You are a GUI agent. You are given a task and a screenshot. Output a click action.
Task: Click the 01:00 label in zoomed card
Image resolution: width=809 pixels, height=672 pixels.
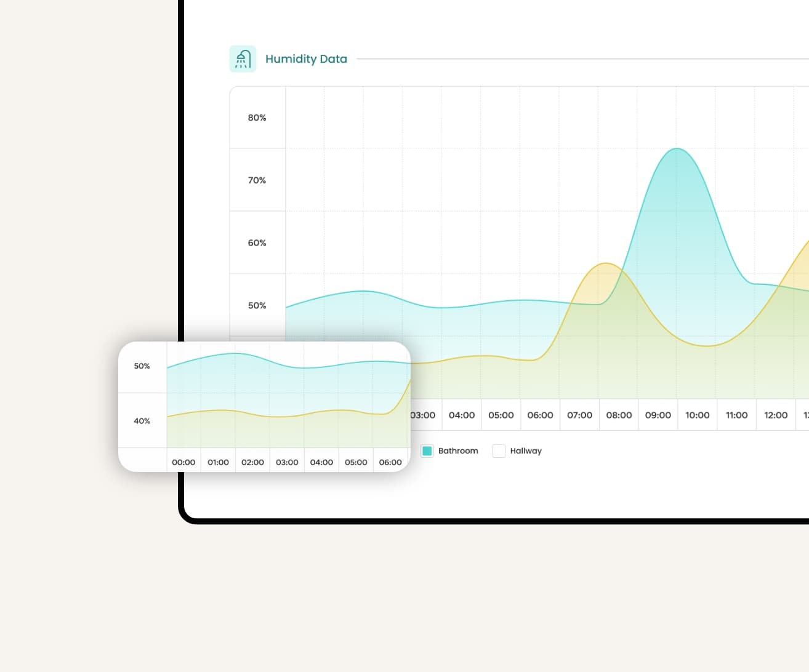(218, 462)
